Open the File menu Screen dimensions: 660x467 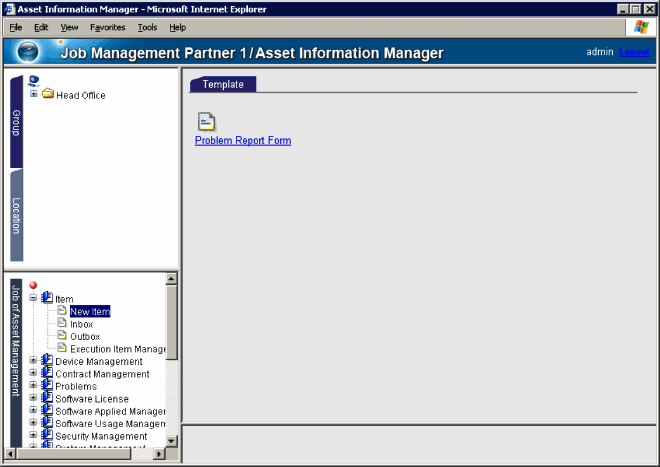coord(16,27)
